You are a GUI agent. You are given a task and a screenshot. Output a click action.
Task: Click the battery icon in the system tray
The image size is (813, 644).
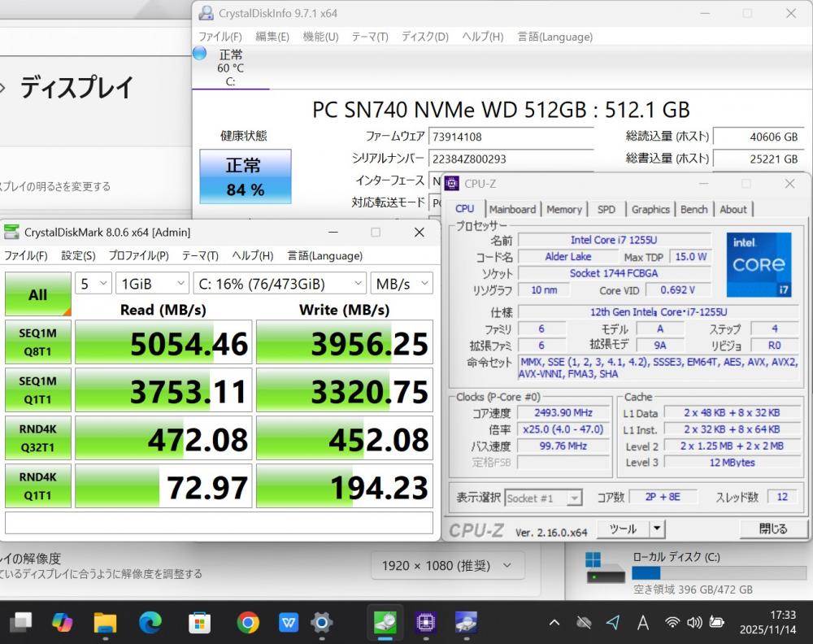coord(716,622)
